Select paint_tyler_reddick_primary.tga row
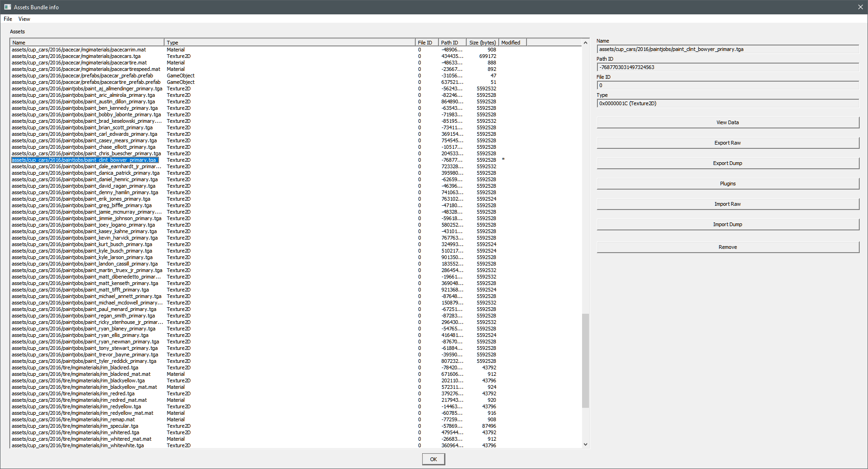The image size is (868, 469). 296,361
